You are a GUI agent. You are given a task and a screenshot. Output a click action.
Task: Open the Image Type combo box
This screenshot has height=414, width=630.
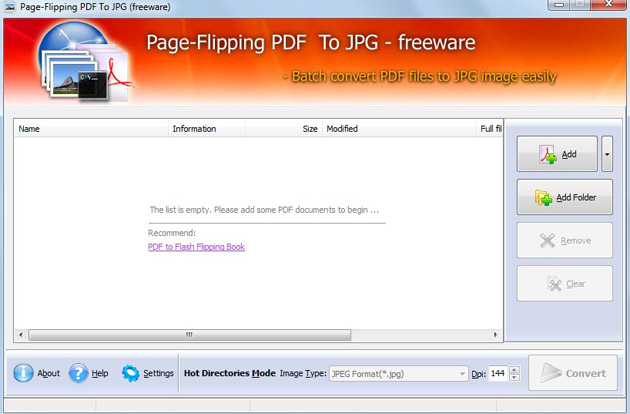(399, 374)
